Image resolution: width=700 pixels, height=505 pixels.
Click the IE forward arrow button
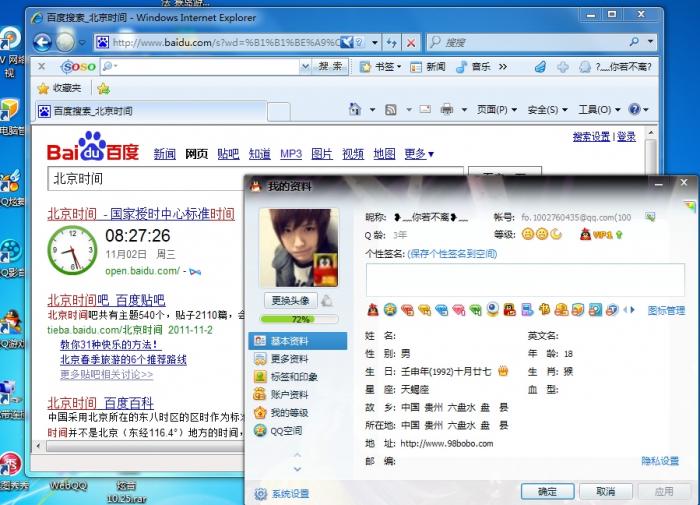pyautogui.click(x=66, y=42)
